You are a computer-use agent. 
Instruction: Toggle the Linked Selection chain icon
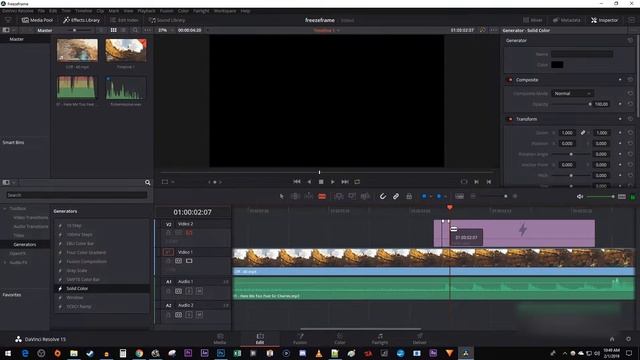(396, 196)
